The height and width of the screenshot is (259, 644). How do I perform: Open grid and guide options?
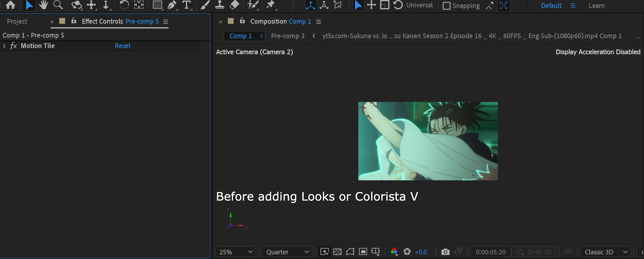coord(376,251)
